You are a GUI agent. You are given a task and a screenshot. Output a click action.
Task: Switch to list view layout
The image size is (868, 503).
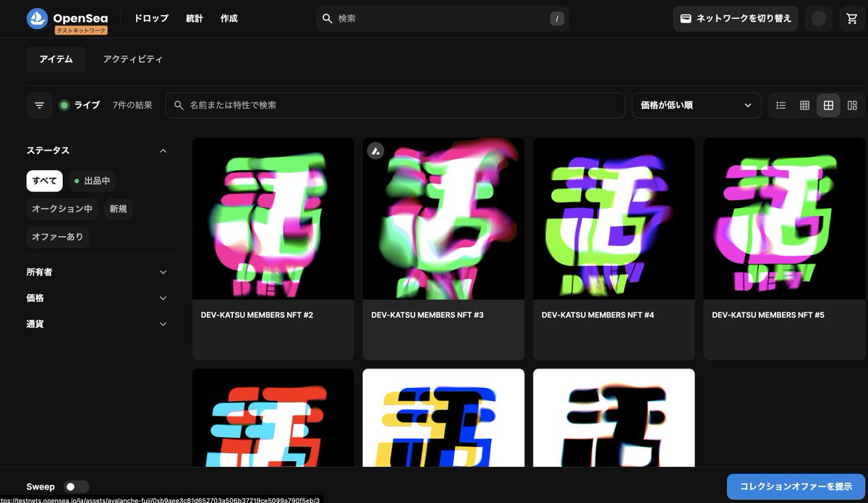[781, 106]
